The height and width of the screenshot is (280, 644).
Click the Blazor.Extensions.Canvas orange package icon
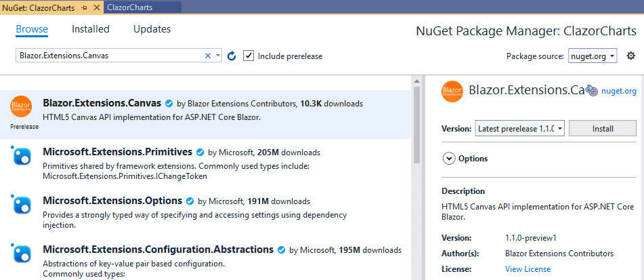(x=21, y=106)
